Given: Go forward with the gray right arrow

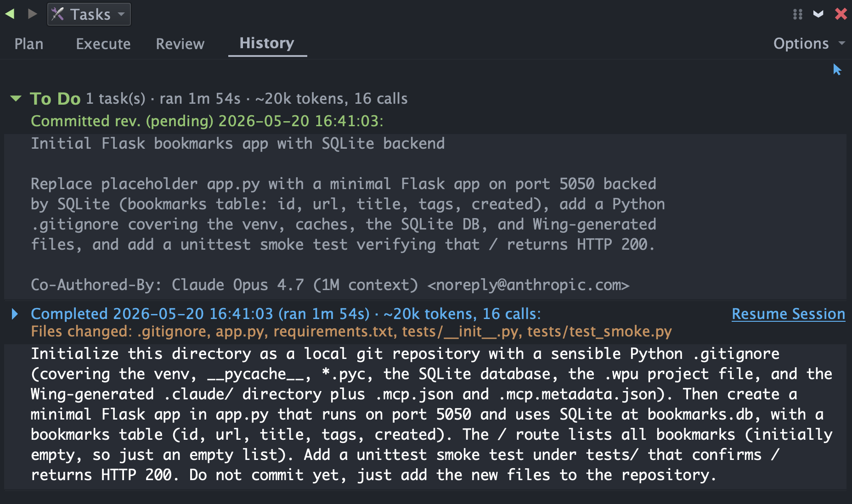Looking at the screenshot, I should [32, 14].
